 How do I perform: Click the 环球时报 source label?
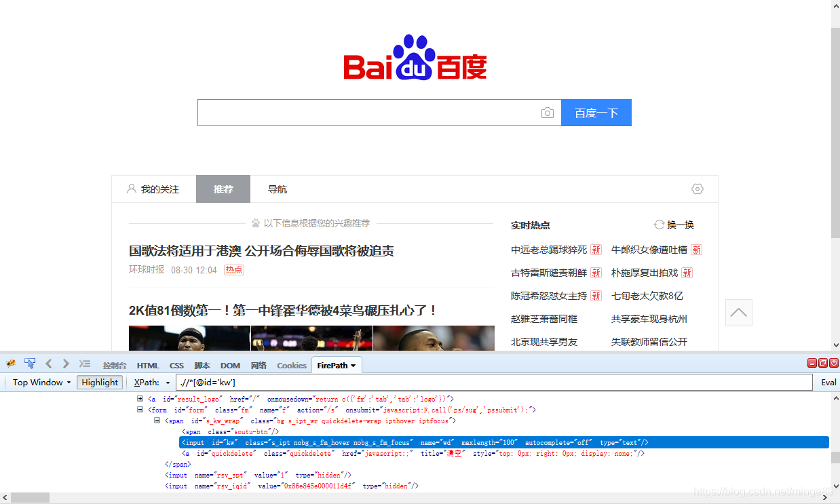tap(147, 270)
